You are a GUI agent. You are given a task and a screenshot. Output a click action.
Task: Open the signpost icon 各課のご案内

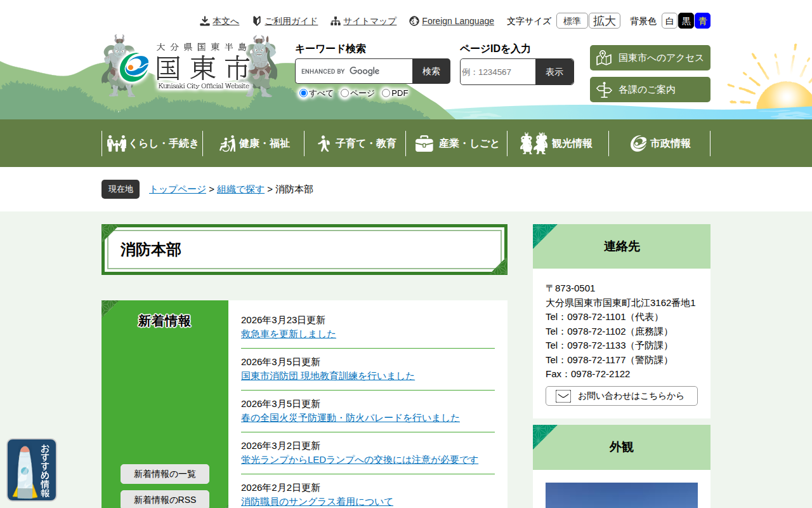pyautogui.click(x=650, y=90)
